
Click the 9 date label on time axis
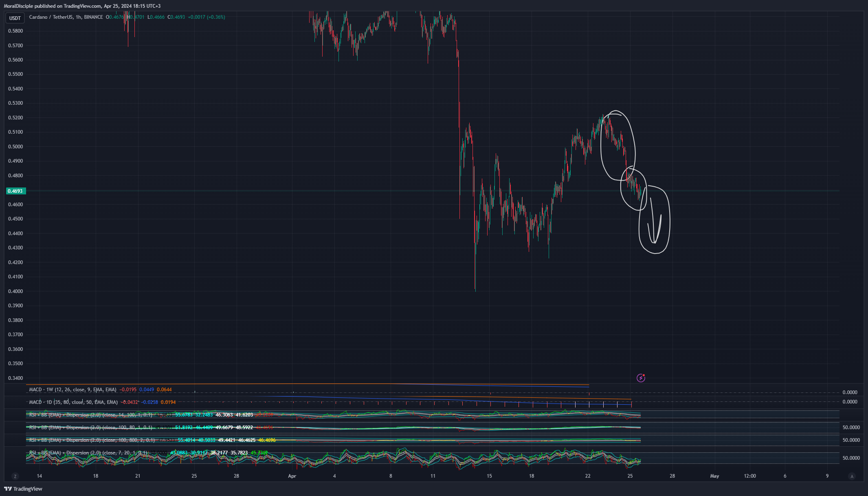(x=827, y=476)
